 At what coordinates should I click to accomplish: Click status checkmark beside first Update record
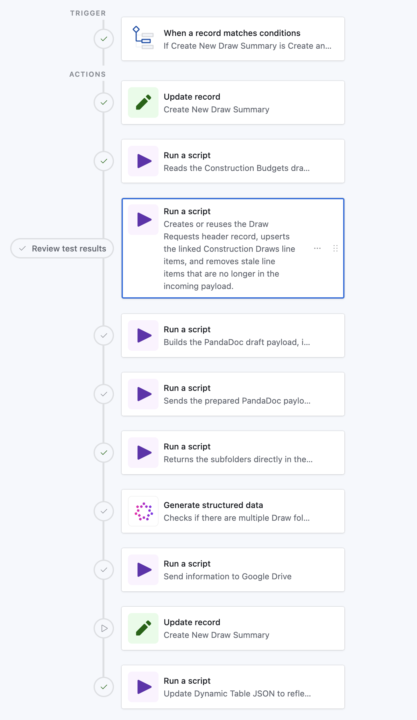pos(104,102)
